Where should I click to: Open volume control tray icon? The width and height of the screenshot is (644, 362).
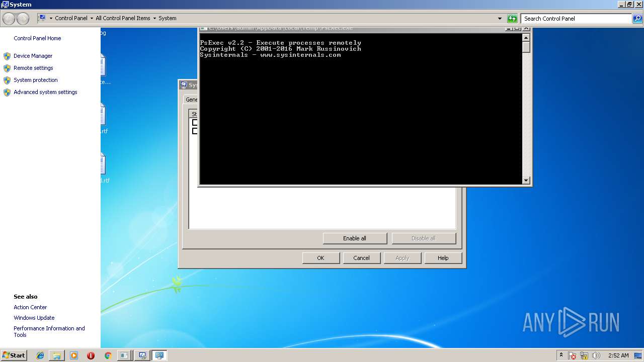596,355
